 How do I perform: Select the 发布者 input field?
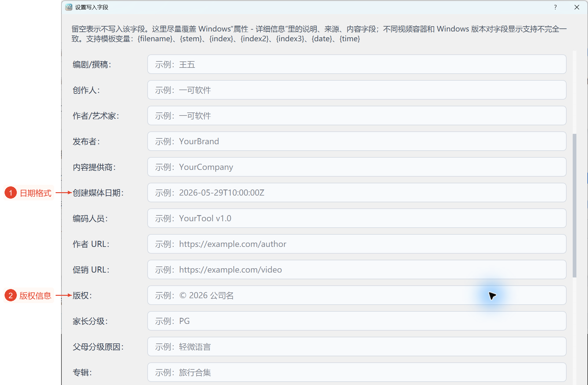pyautogui.click(x=357, y=141)
